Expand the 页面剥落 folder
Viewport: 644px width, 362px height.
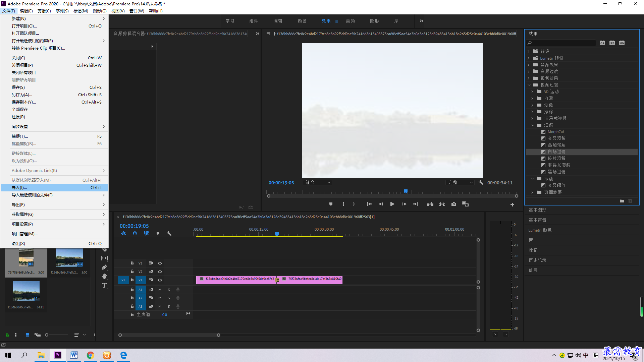pyautogui.click(x=532, y=192)
